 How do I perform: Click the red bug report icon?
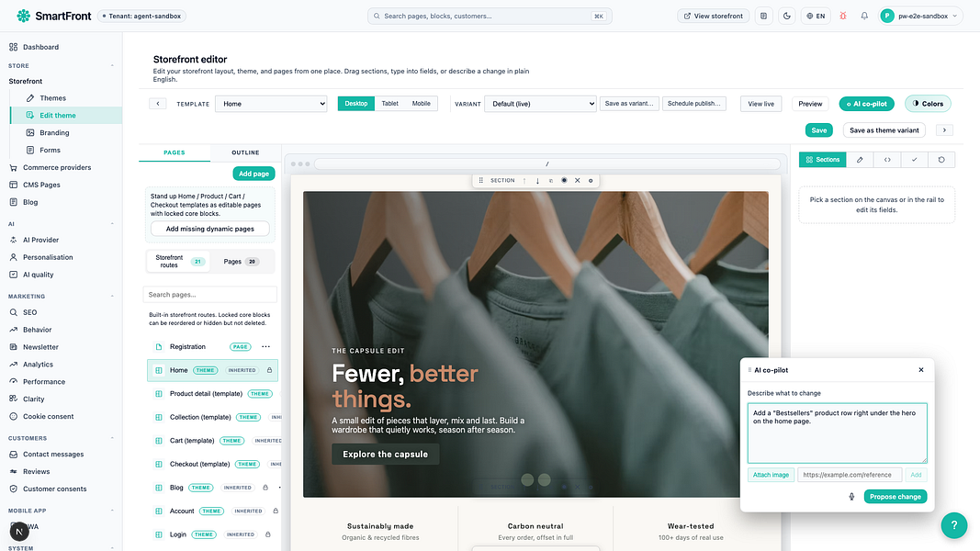[x=842, y=17]
